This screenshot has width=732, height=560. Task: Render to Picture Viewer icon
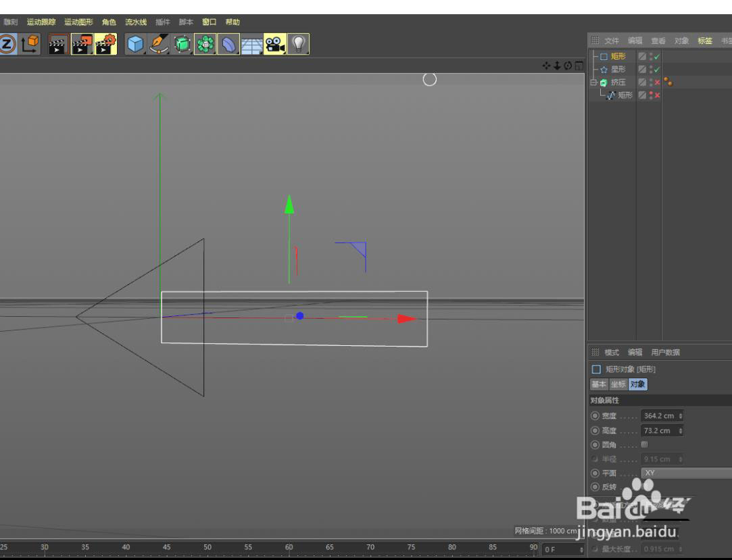pos(82,45)
